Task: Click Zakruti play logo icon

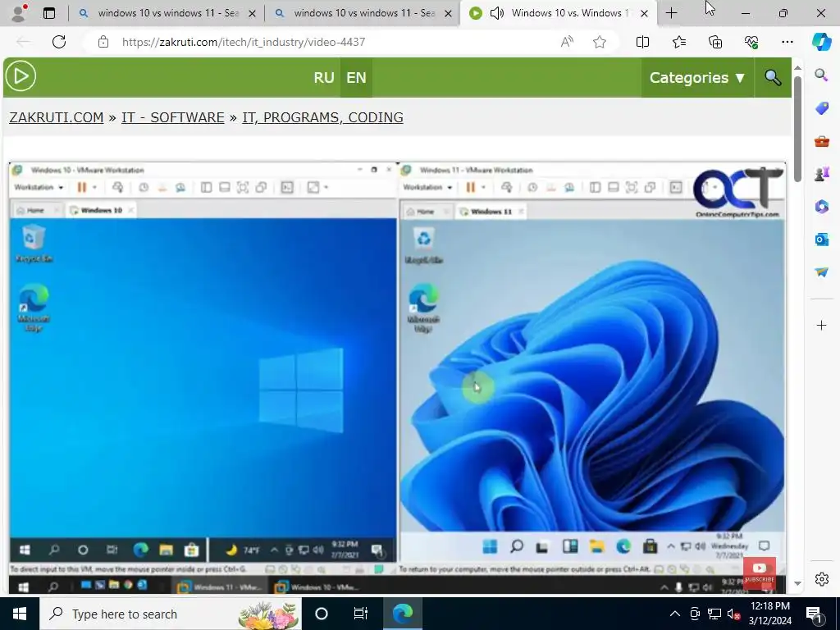Action: (x=21, y=76)
